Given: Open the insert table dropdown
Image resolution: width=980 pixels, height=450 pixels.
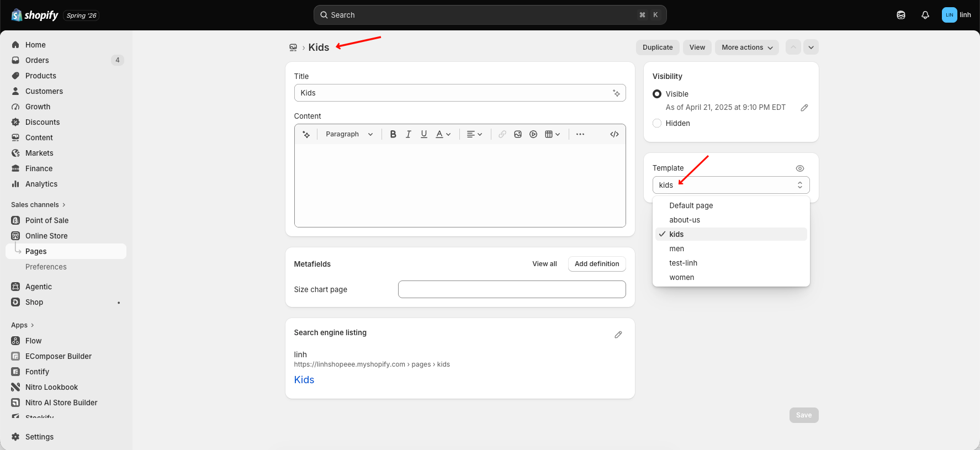Looking at the screenshot, I should (553, 134).
